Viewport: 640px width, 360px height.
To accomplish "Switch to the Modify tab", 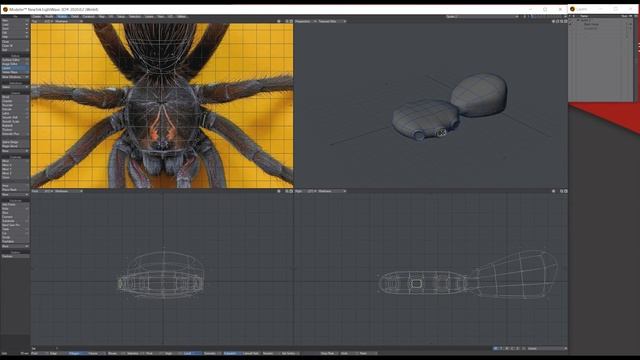I will tap(49, 16).
